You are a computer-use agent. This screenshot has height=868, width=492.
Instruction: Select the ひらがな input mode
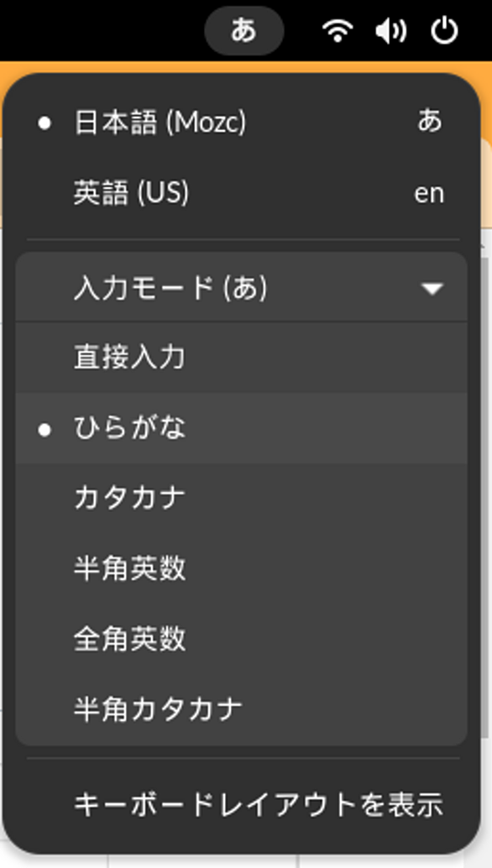(x=242, y=428)
